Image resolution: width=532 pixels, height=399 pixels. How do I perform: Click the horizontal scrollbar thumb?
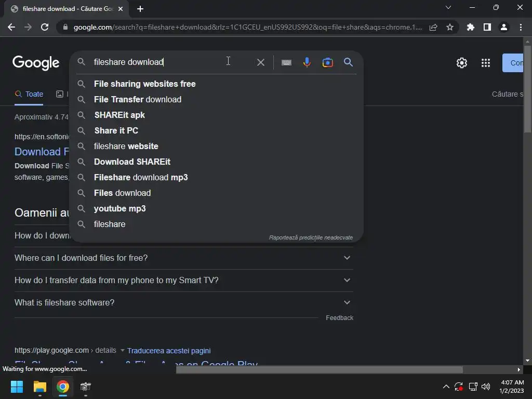pyautogui.click(x=320, y=369)
